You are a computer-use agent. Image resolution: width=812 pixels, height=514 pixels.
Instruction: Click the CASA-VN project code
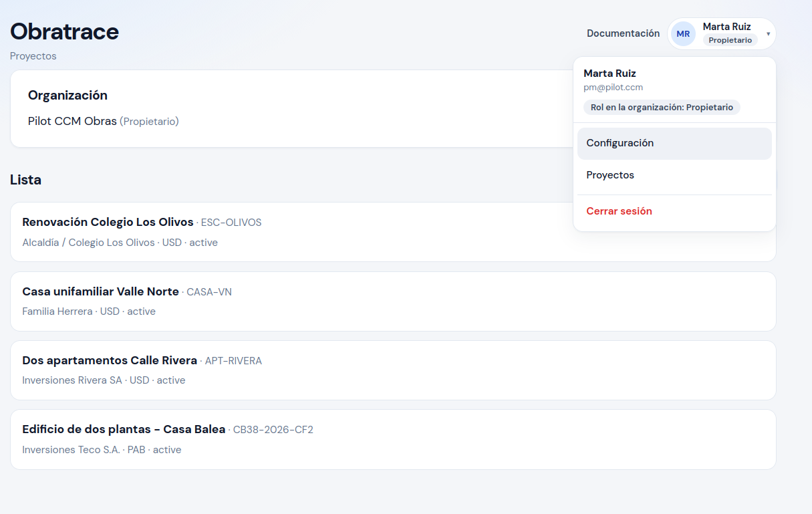tap(209, 292)
